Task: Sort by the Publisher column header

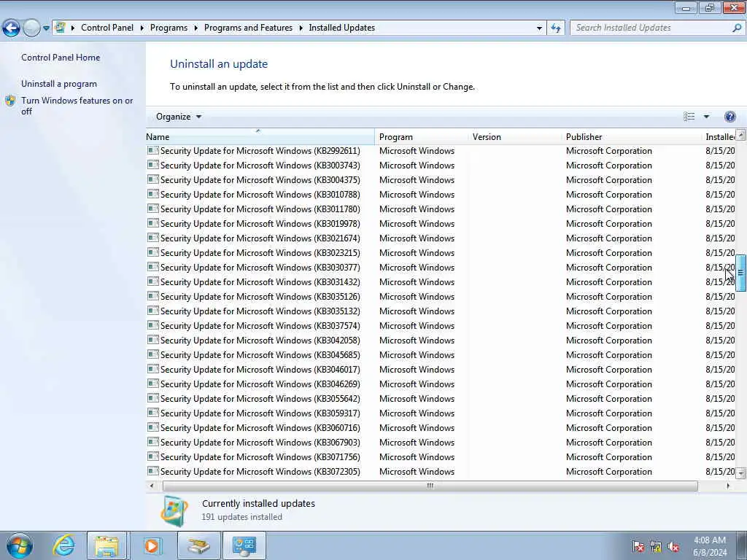Action: [x=632, y=136]
